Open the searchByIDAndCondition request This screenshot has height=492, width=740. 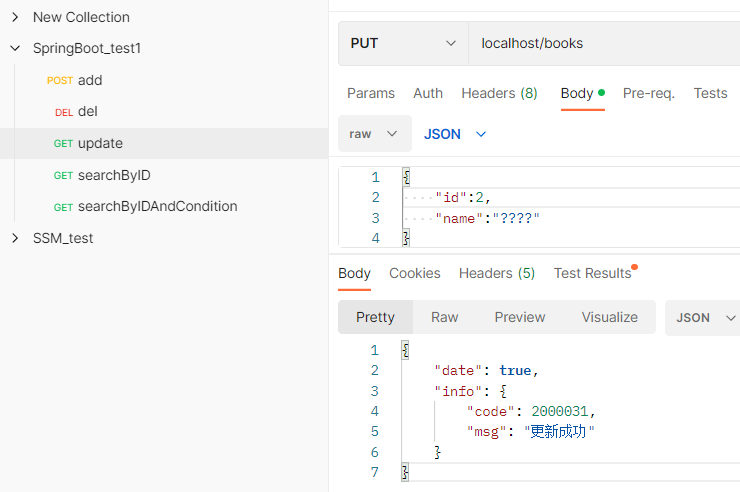(157, 206)
